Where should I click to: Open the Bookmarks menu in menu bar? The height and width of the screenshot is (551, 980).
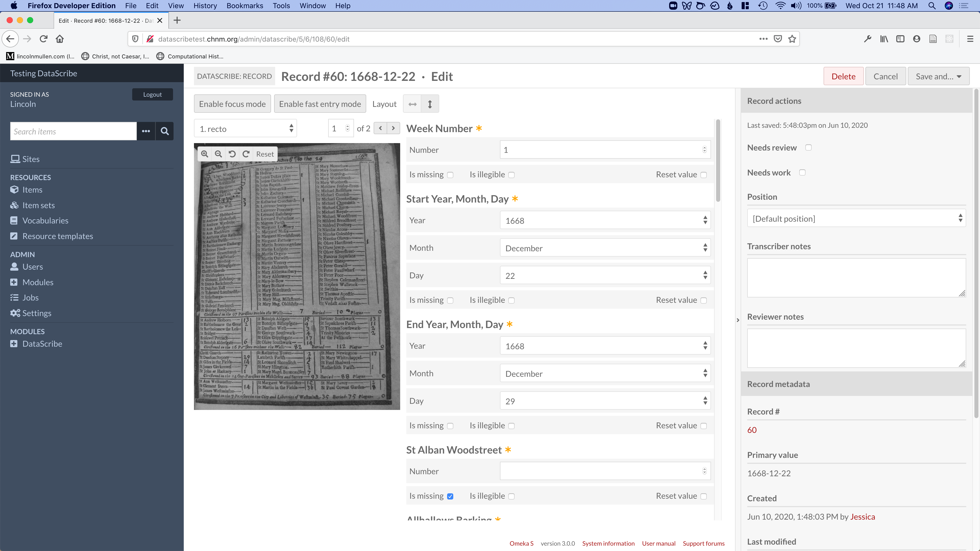click(x=245, y=6)
